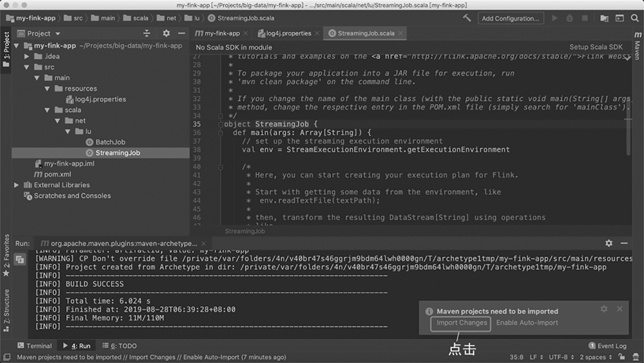
Task: Open the Event Log
Action: pyautogui.click(x=608, y=346)
